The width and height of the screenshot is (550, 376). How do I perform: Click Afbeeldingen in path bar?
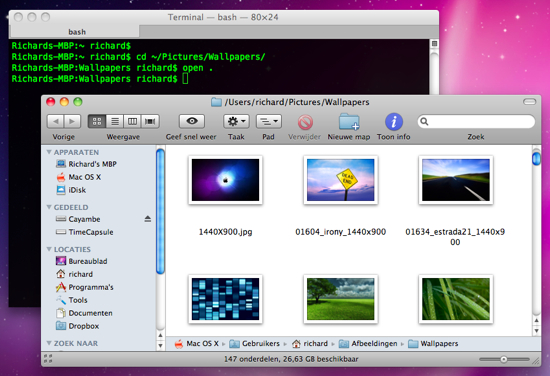point(368,343)
